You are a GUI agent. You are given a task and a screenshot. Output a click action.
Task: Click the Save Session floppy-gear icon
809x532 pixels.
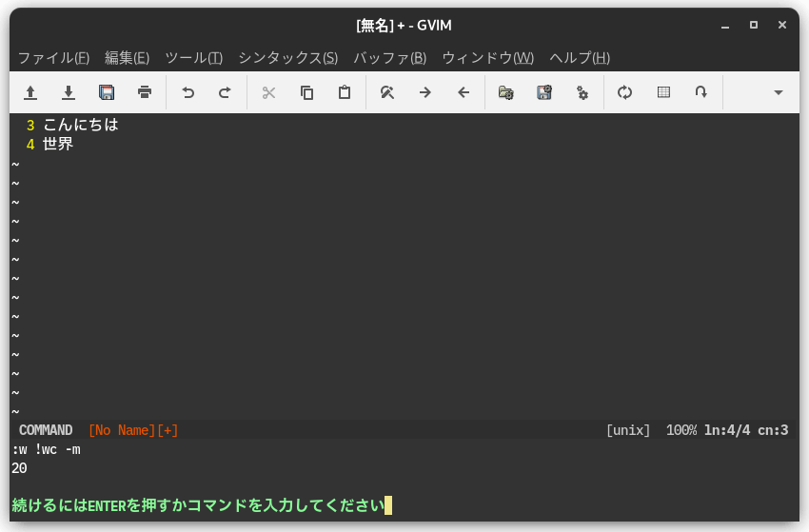[x=544, y=92]
